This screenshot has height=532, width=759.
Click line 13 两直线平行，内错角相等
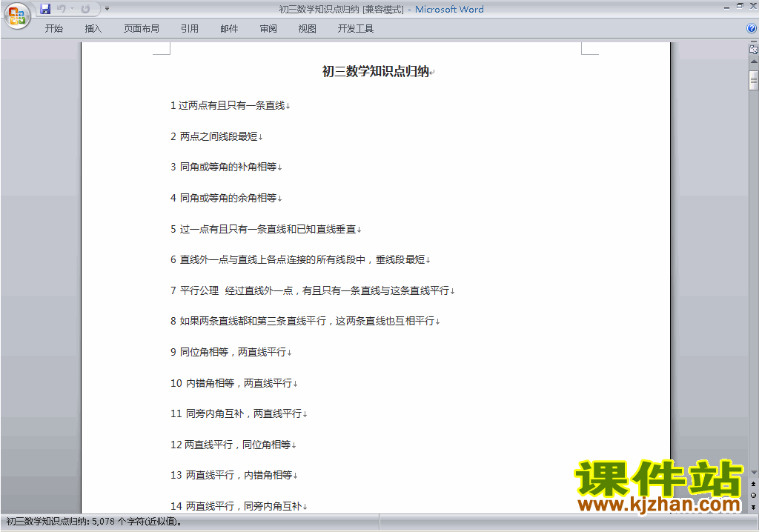pyautogui.click(x=231, y=475)
